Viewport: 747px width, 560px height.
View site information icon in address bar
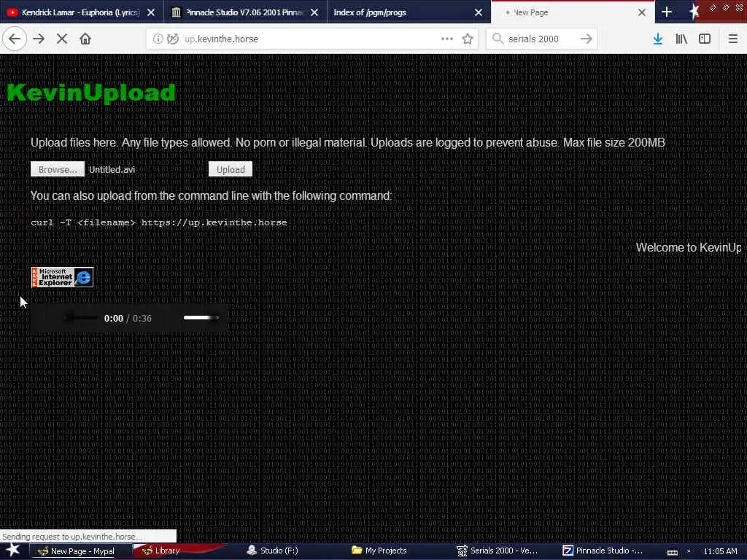click(158, 39)
